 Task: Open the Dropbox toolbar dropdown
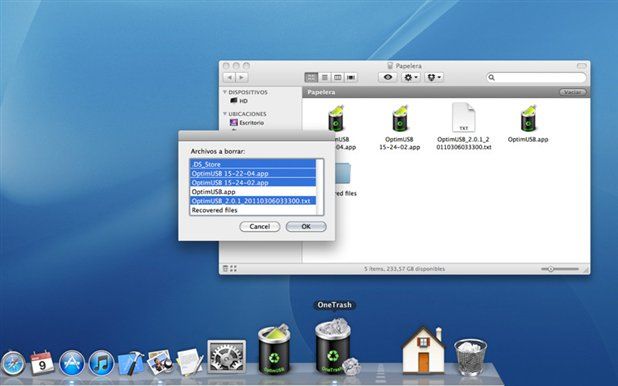coord(434,77)
